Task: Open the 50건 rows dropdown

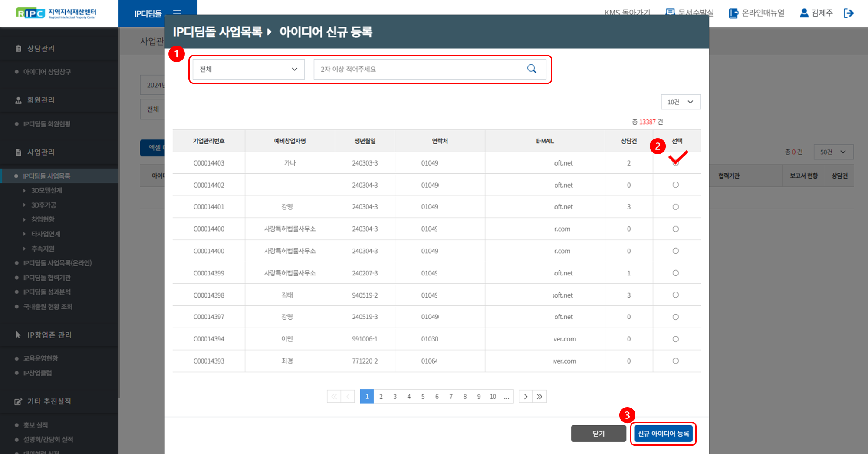Action: pos(833,152)
